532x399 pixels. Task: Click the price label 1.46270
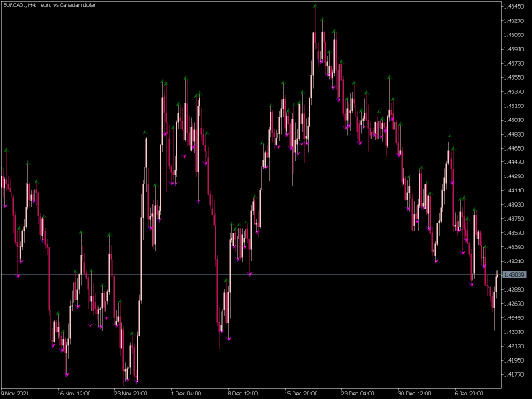[x=514, y=20]
